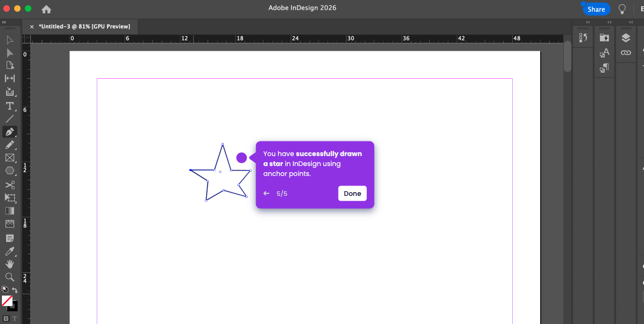
Task: Expand the Tools panel double arrow
Action: pyautogui.click(x=4, y=22)
